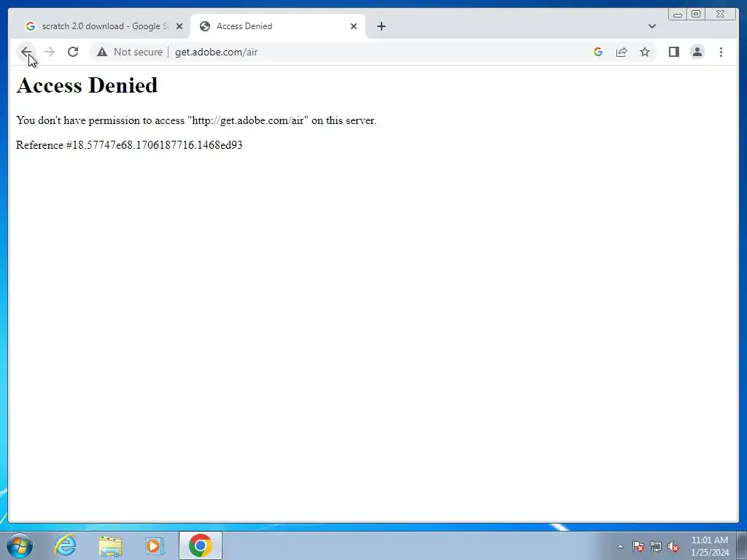Viewport: 747px width, 560px height.
Task: Click the Chrome taskbar button
Action: (200, 545)
